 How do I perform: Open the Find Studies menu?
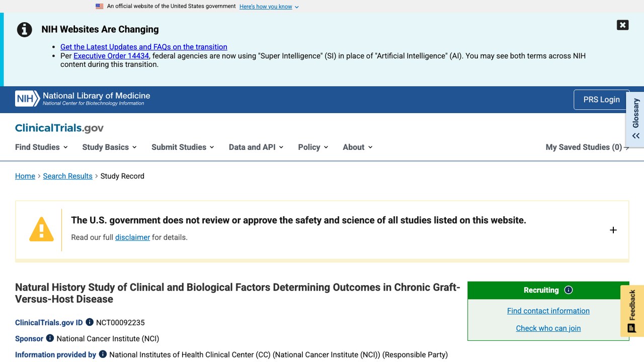coord(41,147)
